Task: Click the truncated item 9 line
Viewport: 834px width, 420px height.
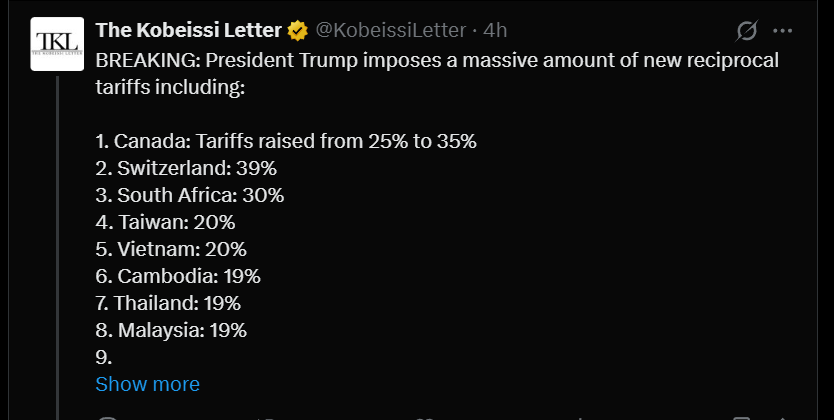Action: [104, 357]
